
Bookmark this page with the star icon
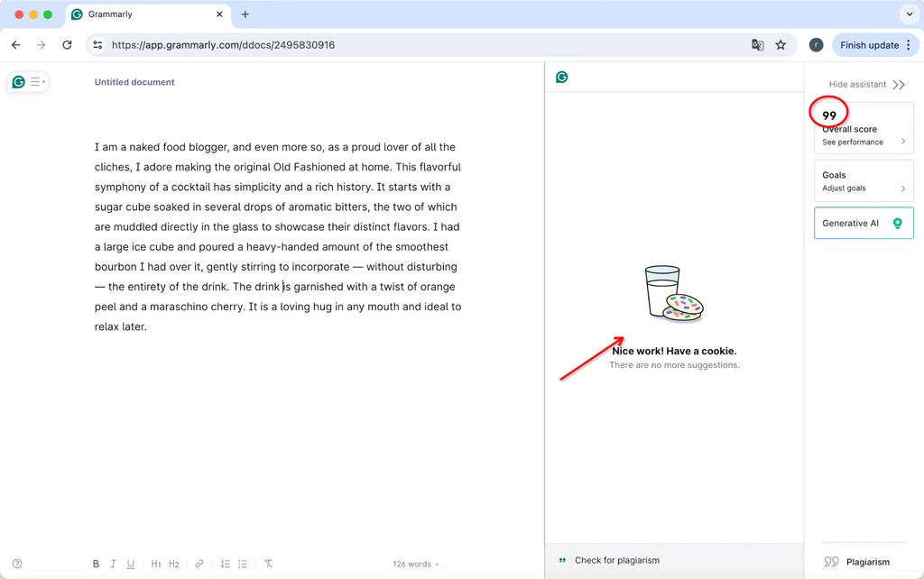coord(781,45)
